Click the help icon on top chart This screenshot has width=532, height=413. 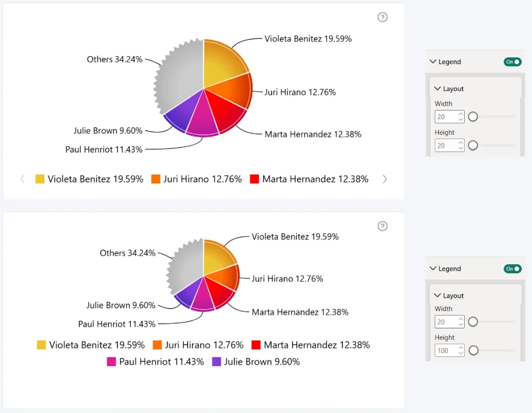point(382,17)
